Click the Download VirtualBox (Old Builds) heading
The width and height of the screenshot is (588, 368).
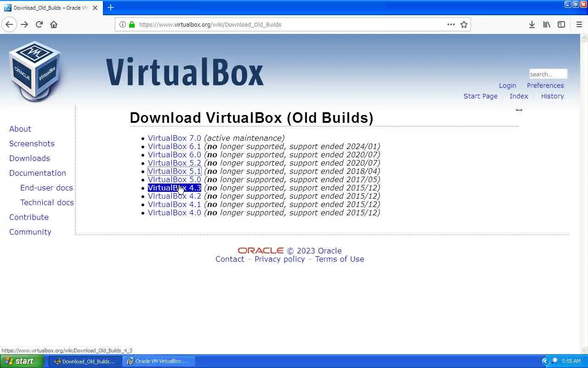[x=251, y=118]
